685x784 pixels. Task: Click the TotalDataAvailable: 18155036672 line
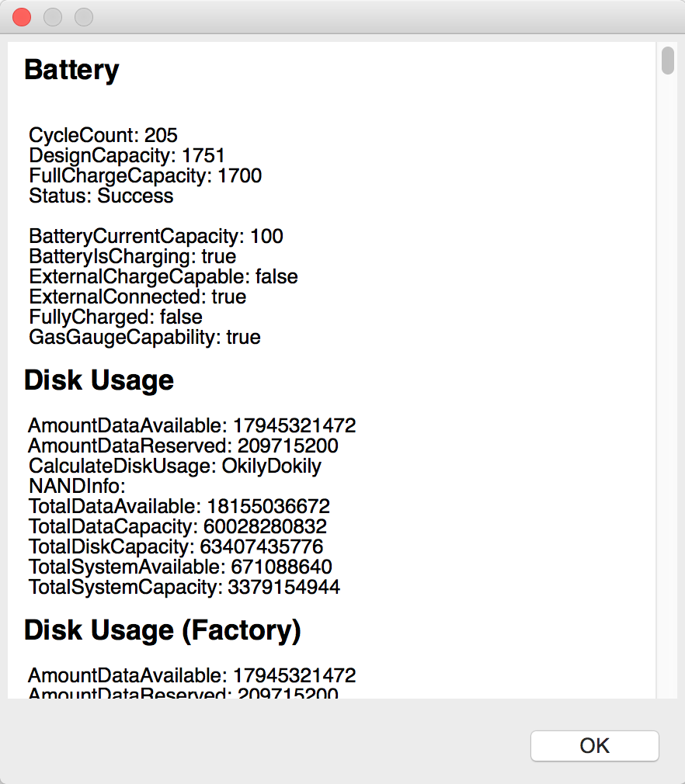(179, 507)
